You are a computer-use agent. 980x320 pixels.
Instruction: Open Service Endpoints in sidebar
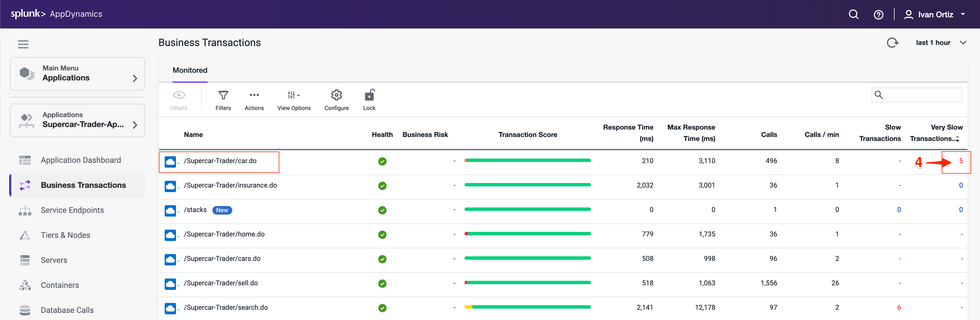tap(72, 210)
